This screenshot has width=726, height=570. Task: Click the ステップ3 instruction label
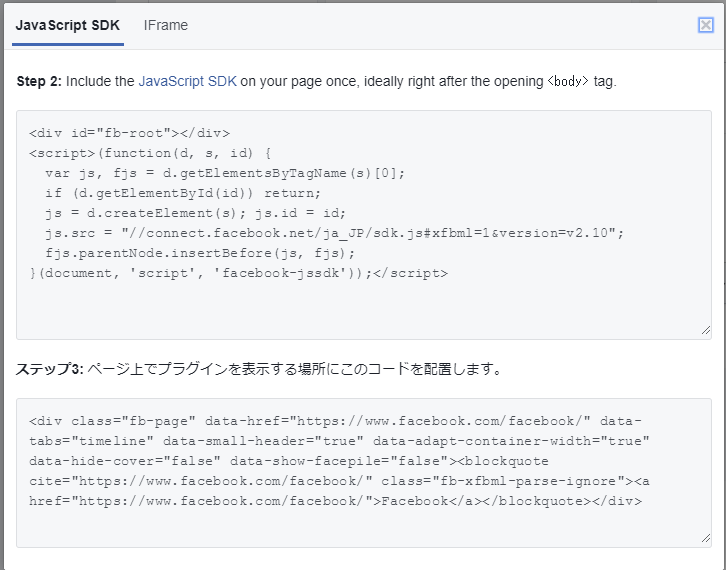[x=49, y=369]
